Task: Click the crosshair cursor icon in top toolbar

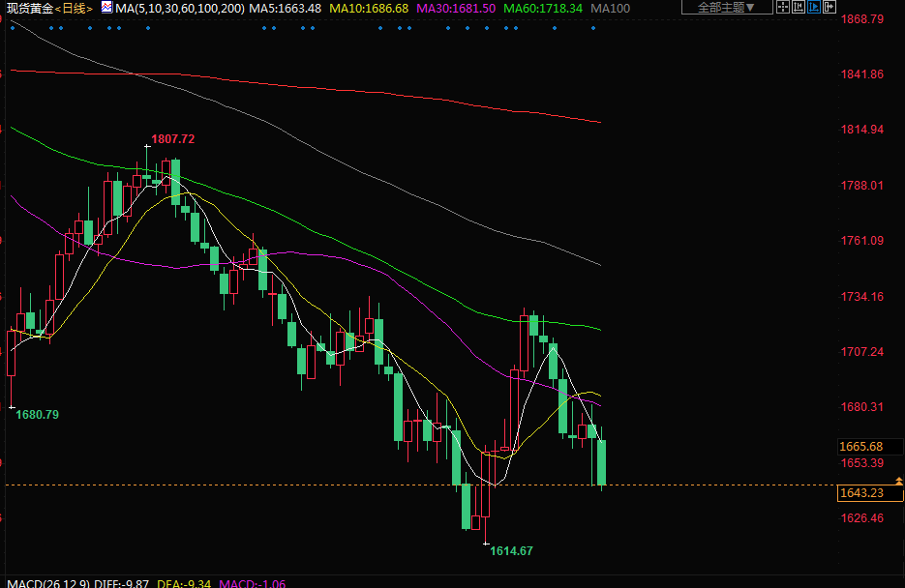Action: point(783,7)
